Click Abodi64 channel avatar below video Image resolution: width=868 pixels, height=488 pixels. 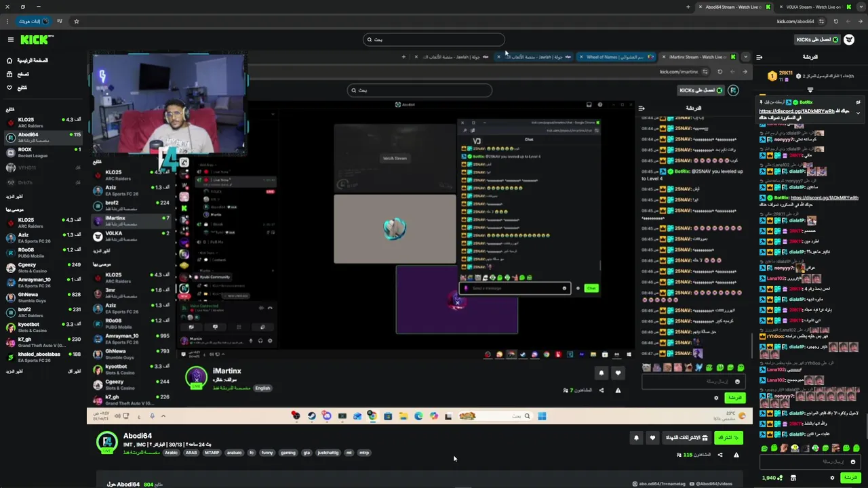[106, 442]
